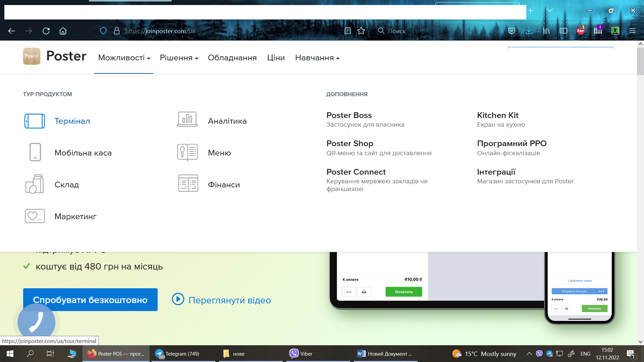Screen dimensions: 644x362
Task: Show sidebars icon in toolbar
Action: tap(563, 31)
